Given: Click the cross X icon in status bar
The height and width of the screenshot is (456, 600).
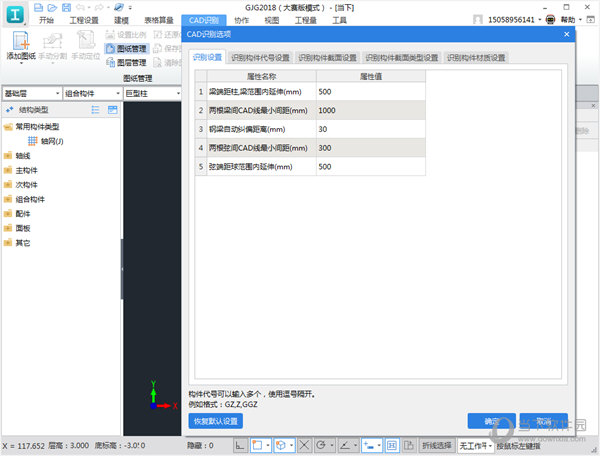Looking at the screenshot, I should [304, 445].
